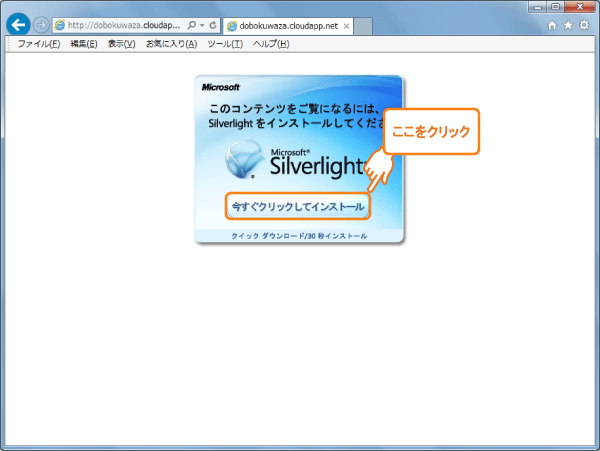The image size is (600, 451).
Task: Open the 編集(E) menu
Action: [84, 44]
